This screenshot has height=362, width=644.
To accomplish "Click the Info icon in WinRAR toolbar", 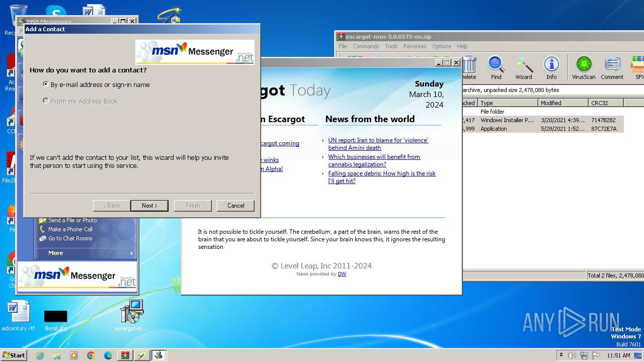I will tap(551, 68).
